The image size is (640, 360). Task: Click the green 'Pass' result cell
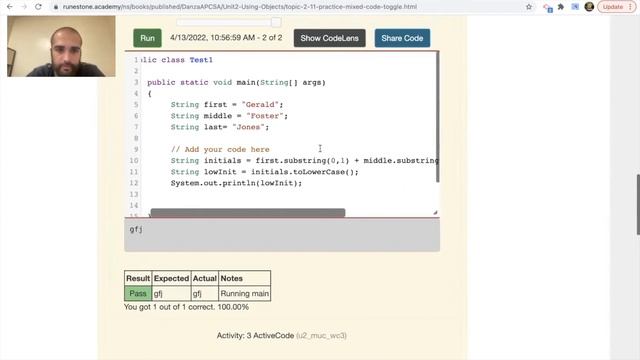point(138,293)
